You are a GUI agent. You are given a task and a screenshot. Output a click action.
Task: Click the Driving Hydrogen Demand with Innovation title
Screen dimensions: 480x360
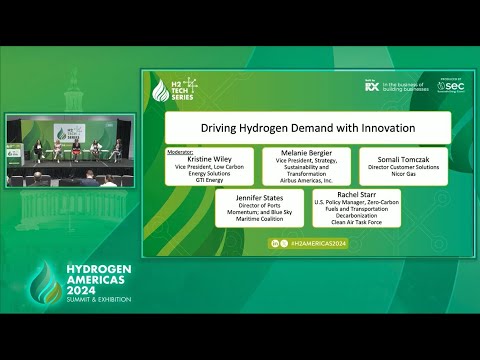[x=308, y=128]
